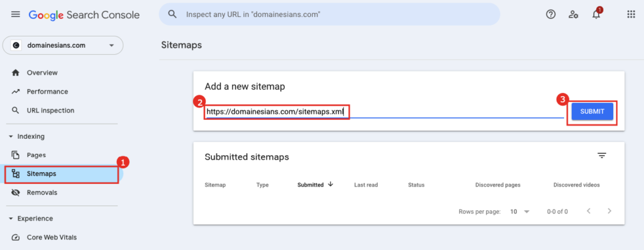Image resolution: width=644 pixels, height=250 pixels.
Task: Sort by Discovered pages column header
Action: (x=498, y=185)
